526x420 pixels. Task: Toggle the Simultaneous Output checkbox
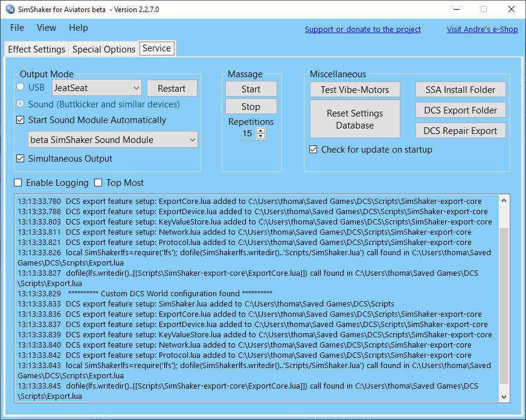(x=21, y=159)
